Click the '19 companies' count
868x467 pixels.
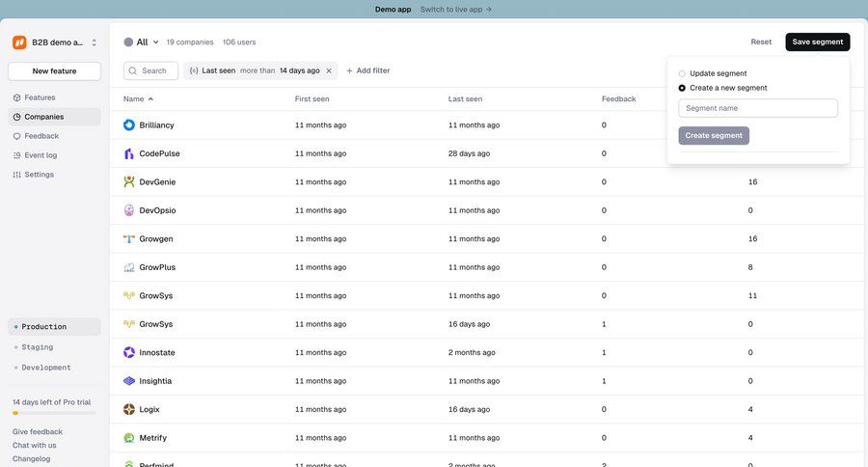(x=190, y=42)
